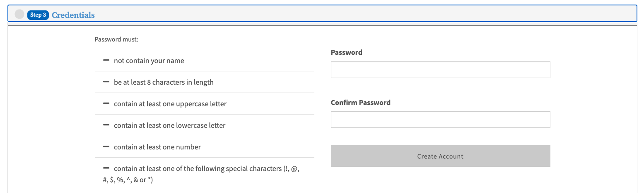This screenshot has height=193, width=644.
Task: Click the dash icon beside 'not contain your name'
Action: [x=106, y=61]
